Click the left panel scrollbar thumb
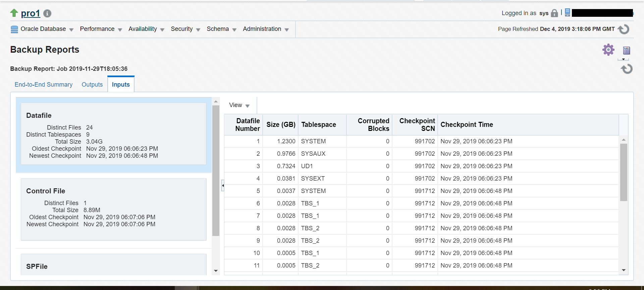Screen dimensions: 644x290 (216, 171)
